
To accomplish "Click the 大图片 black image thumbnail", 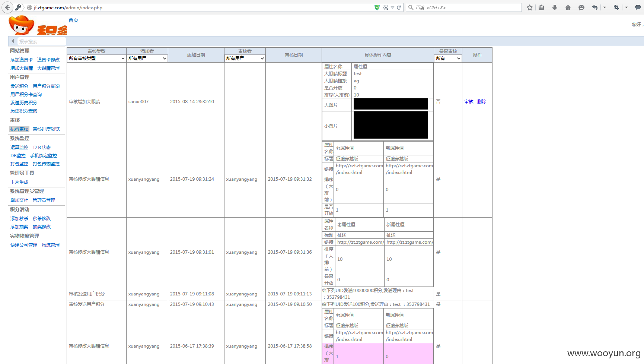I will (x=391, y=104).
